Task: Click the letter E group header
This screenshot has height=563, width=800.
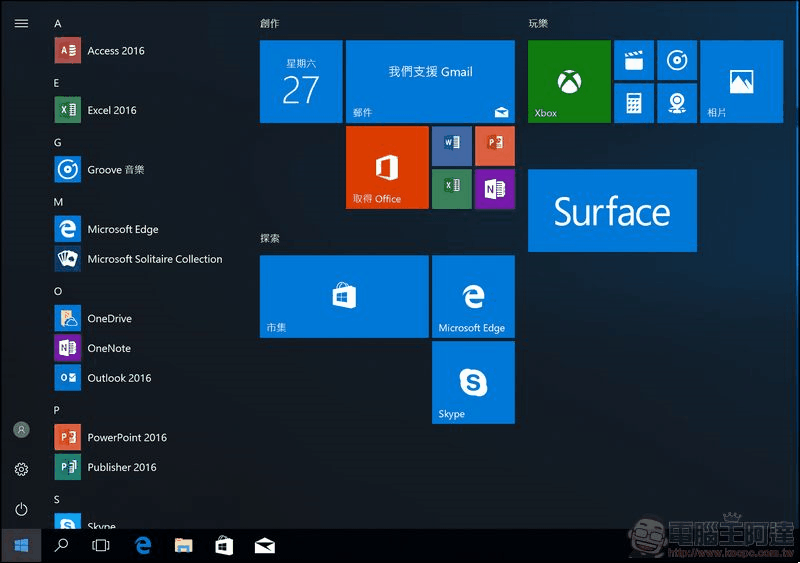Action: pos(57,83)
